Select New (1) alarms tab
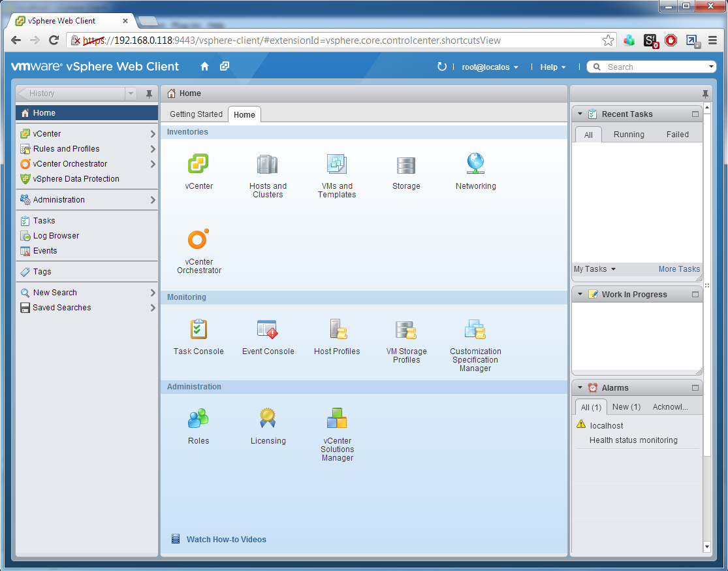The image size is (728, 571). (x=626, y=407)
